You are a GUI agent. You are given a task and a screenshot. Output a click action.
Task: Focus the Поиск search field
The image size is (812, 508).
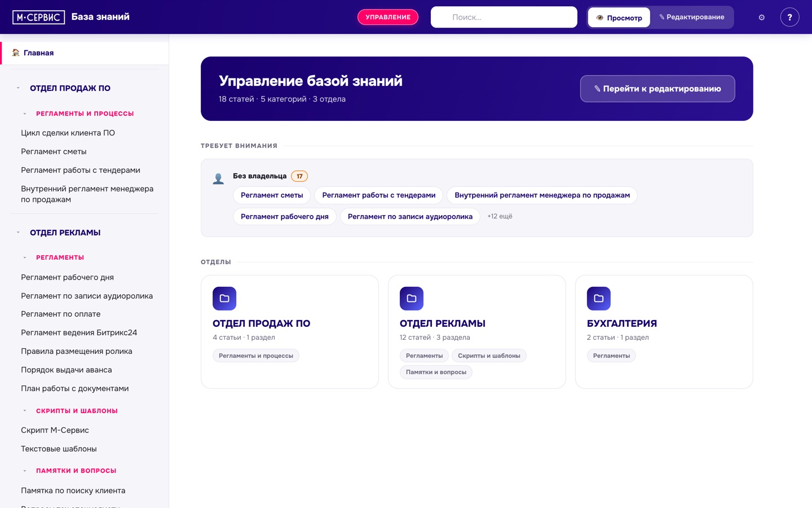tap(504, 17)
